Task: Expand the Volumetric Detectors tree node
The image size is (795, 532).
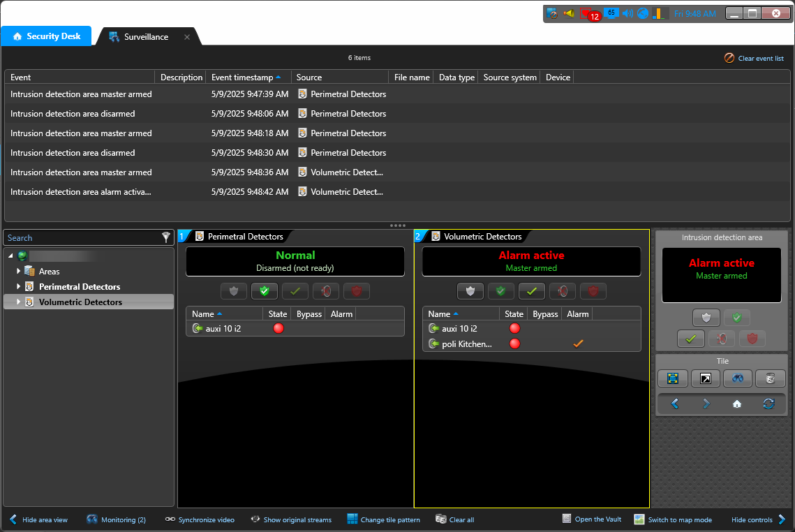Action: 19,302
